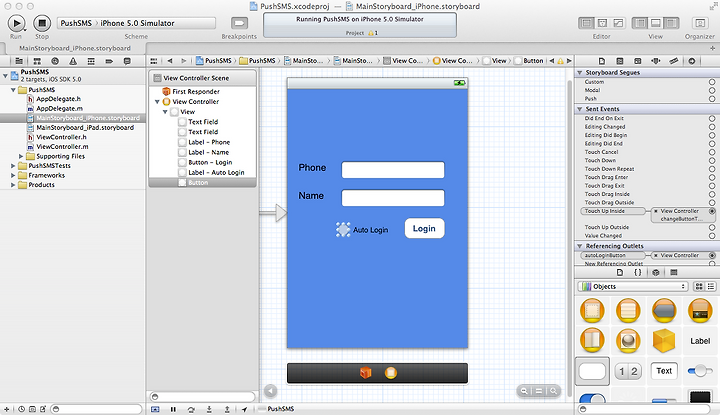Image resolution: width=720 pixels, height=415 pixels.
Task: Open the related files menu in jump bar
Action: pyautogui.click(x=154, y=61)
